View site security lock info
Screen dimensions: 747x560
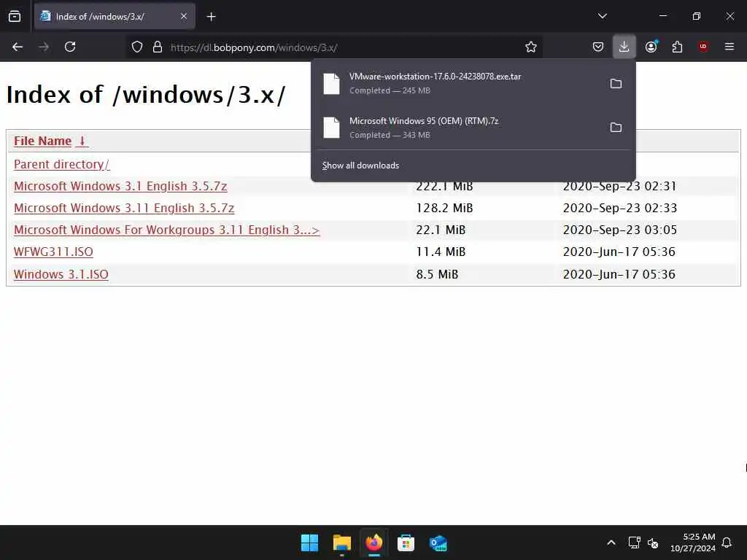pos(158,47)
